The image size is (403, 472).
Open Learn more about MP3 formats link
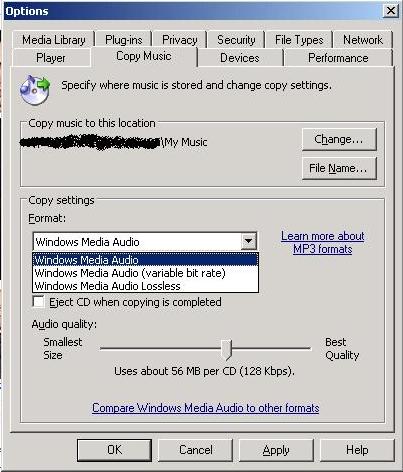[x=322, y=242]
